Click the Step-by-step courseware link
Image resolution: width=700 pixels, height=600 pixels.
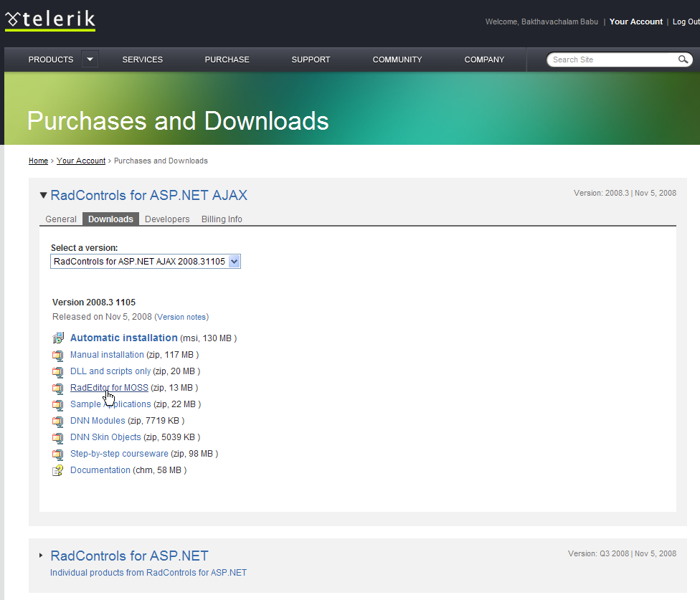119,454
